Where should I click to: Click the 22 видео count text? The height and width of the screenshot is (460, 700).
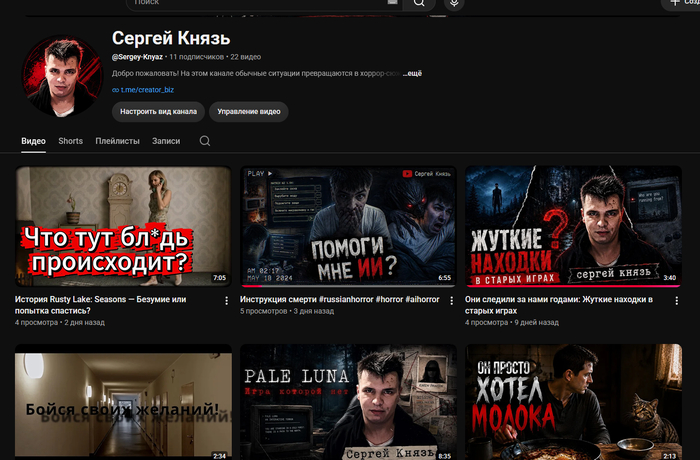click(246, 57)
